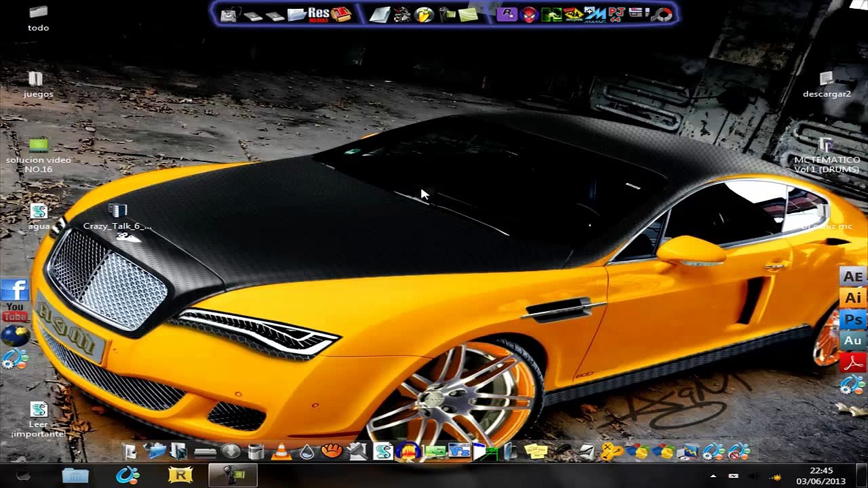Click the globe icon in left sidebar

coord(15,335)
